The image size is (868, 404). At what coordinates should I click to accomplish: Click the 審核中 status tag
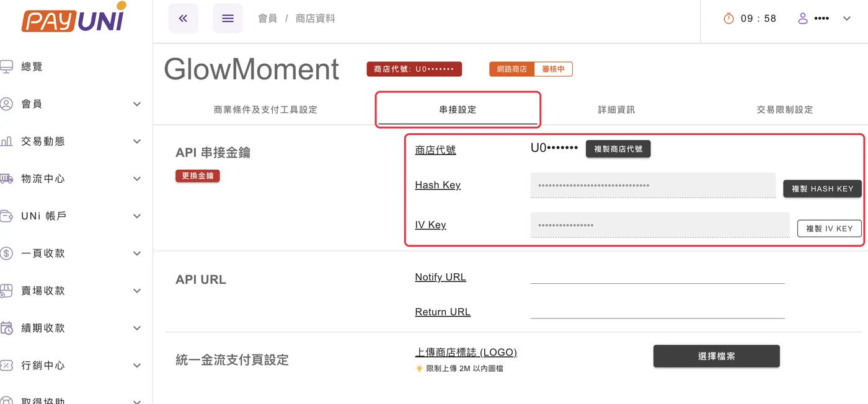coord(553,69)
